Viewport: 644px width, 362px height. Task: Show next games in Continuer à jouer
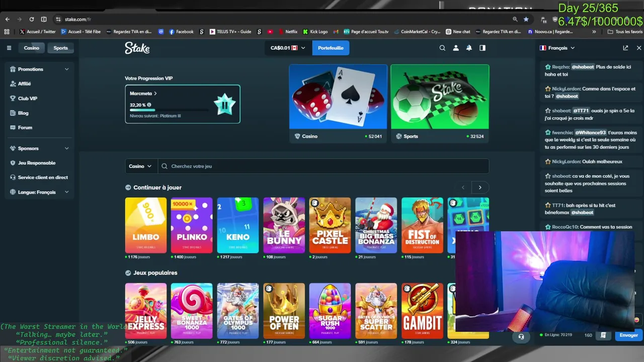click(480, 188)
